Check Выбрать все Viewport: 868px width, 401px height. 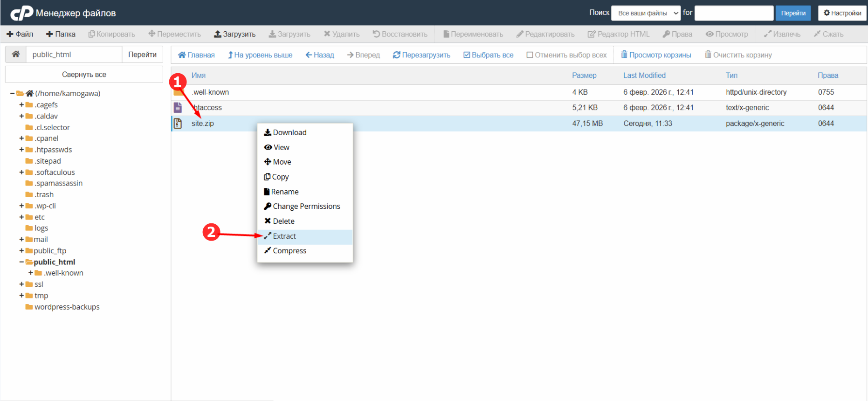(x=488, y=55)
